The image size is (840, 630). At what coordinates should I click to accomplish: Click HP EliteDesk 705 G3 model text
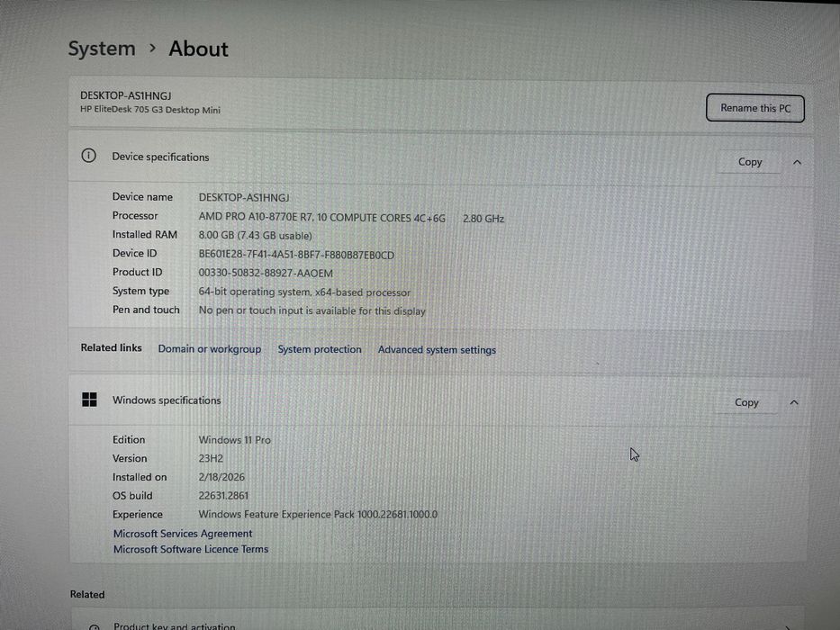pos(150,110)
